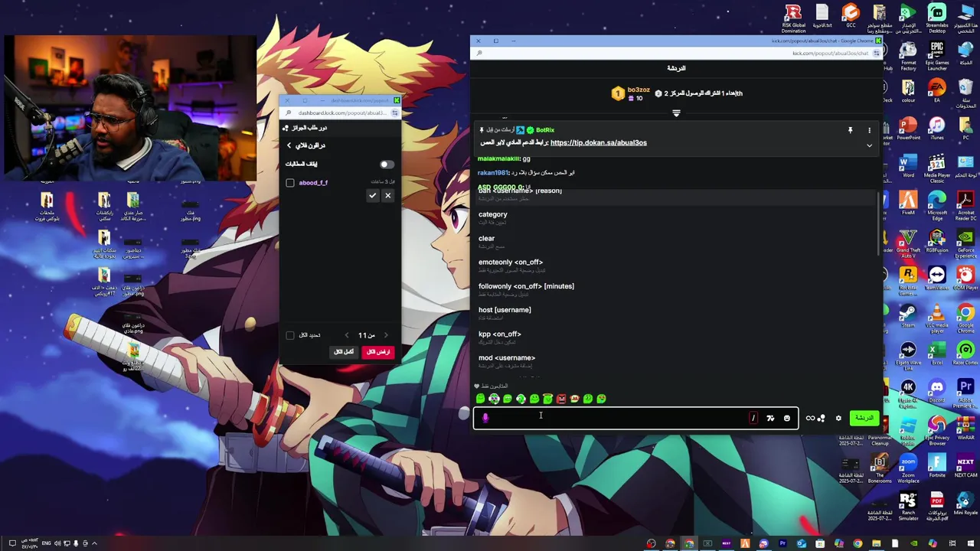Click the purple microphone icon in chat input
This screenshot has width=980, height=551.
click(485, 418)
